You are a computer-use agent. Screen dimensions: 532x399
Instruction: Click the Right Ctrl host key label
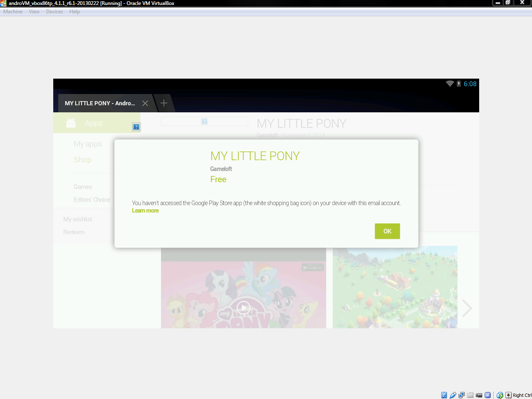522,395
